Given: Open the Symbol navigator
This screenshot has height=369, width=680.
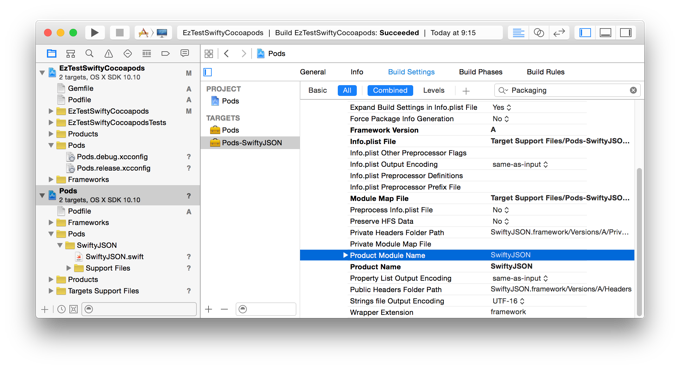Looking at the screenshot, I should click(70, 53).
